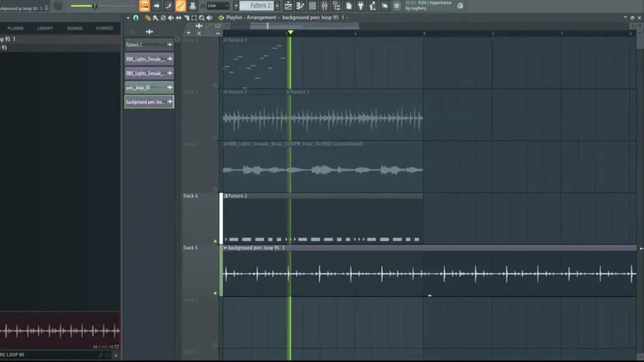Viewport: 644px width, 362px height.
Task: Open the Channel rack view icon
Action: point(312,6)
